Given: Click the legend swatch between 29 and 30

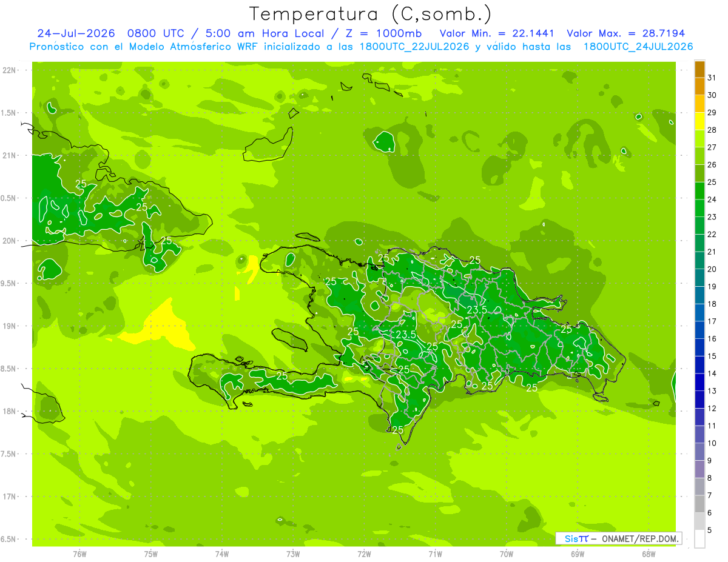Looking at the screenshot, I should tap(699, 104).
